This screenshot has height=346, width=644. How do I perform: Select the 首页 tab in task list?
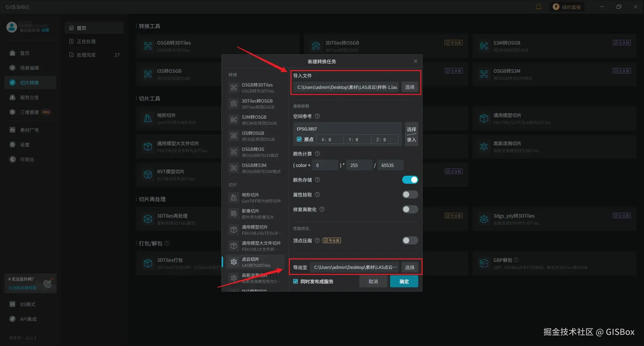pyautogui.click(x=94, y=28)
